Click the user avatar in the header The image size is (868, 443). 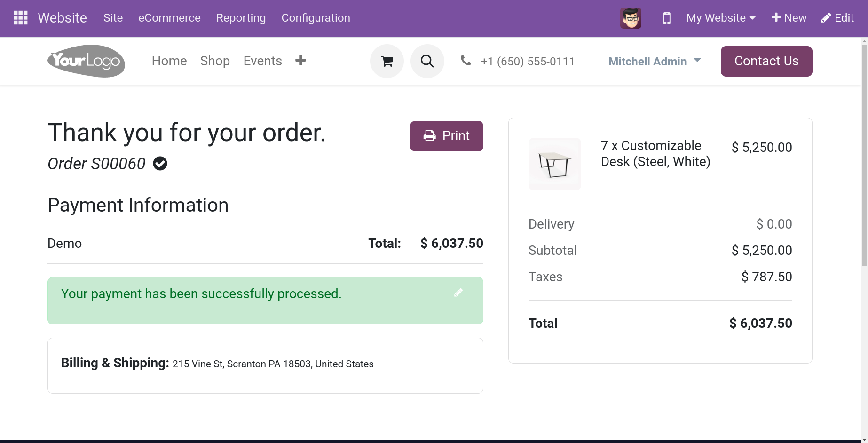631,18
